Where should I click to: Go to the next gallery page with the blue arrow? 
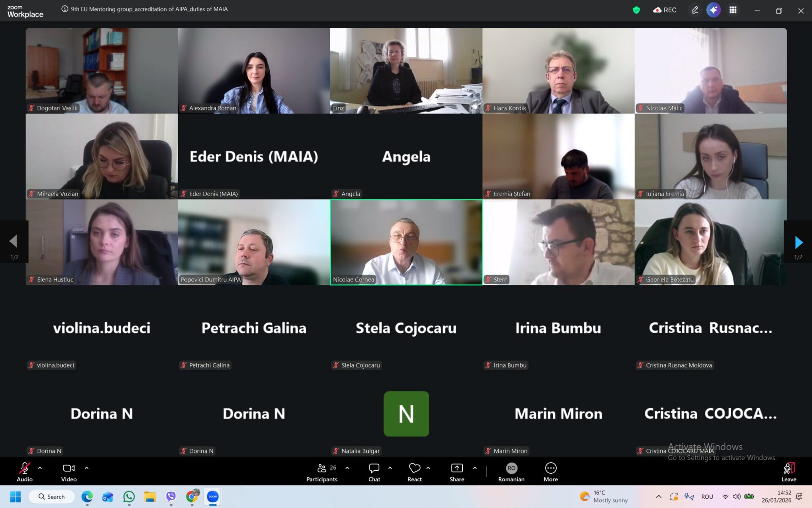coord(798,243)
